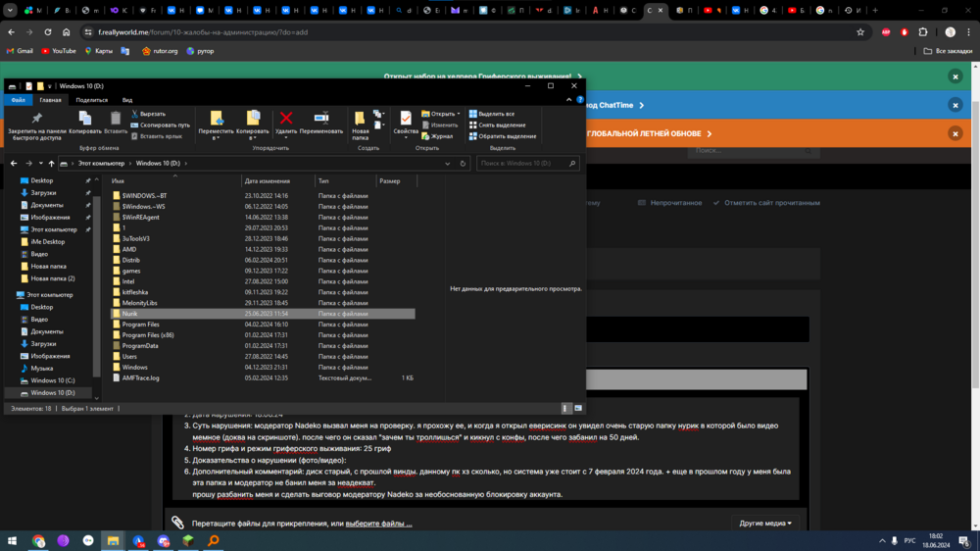Select the 'kitfleshka' folder row
The height and width of the screenshot is (551, 980).
pyautogui.click(x=263, y=292)
